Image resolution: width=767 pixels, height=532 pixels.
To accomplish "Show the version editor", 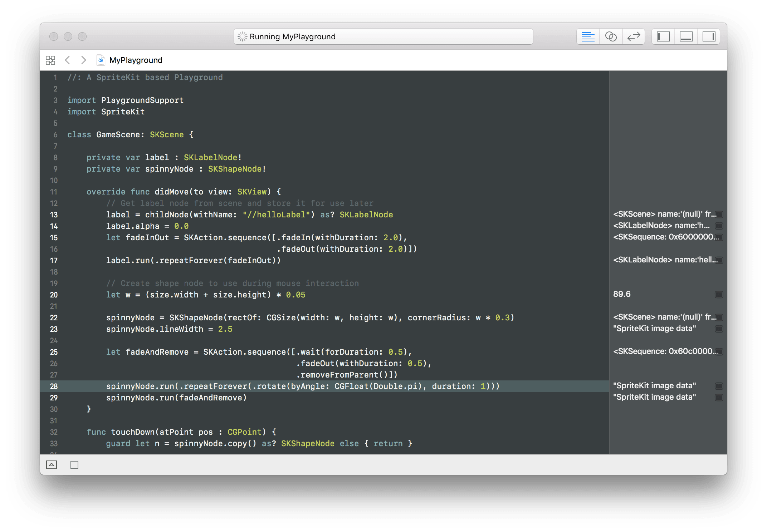I will coord(634,36).
